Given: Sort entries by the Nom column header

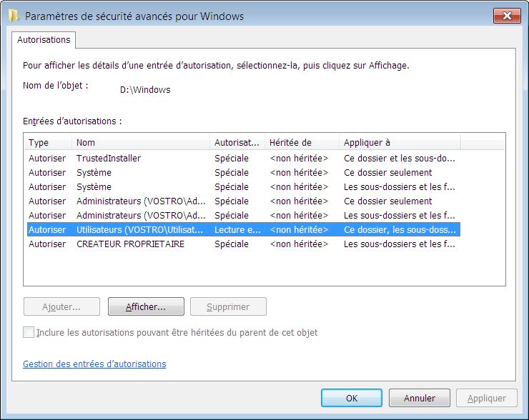Looking at the screenshot, I should [141, 142].
